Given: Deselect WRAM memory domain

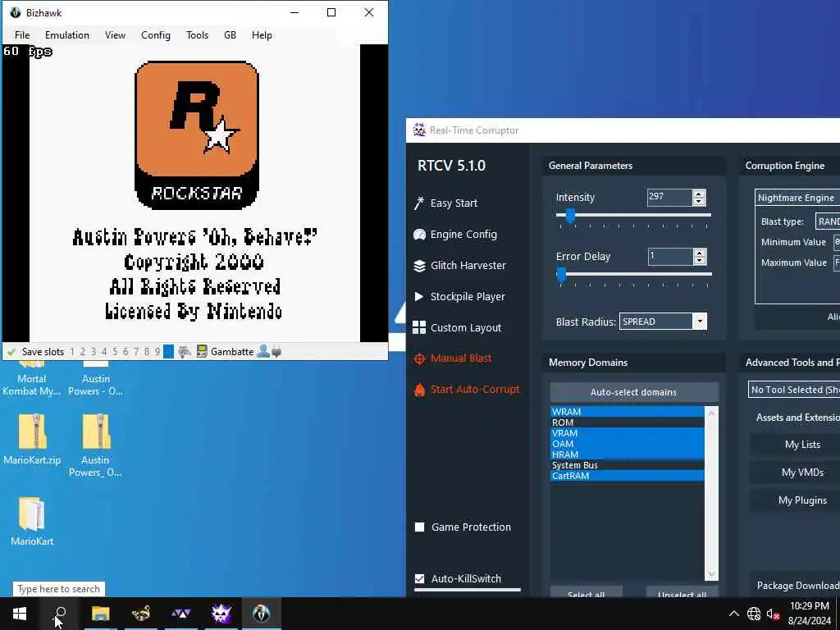Looking at the screenshot, I should pyautogui.click(x=627, y=412).
